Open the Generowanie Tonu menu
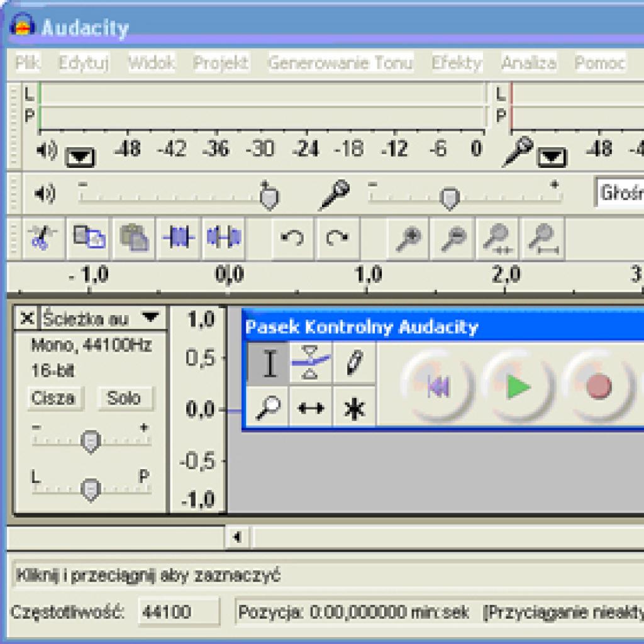 [340, 63]
